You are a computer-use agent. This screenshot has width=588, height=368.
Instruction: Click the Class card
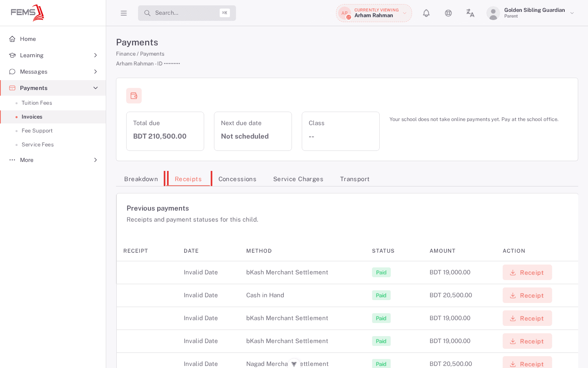click(341, 131)
